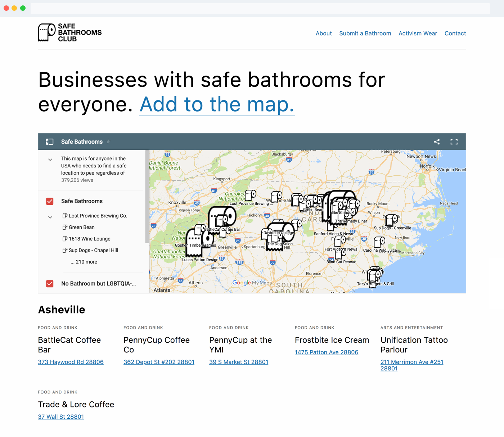Open the About page
This screenshot has height=437, width=504.
pyautogui.click(x=324, y=33)
